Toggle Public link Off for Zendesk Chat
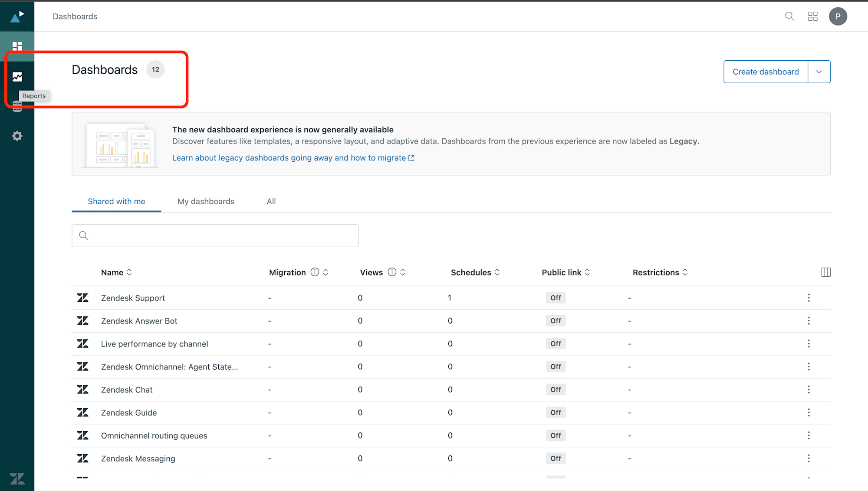 pyautogui.click(x=556, y=389)
